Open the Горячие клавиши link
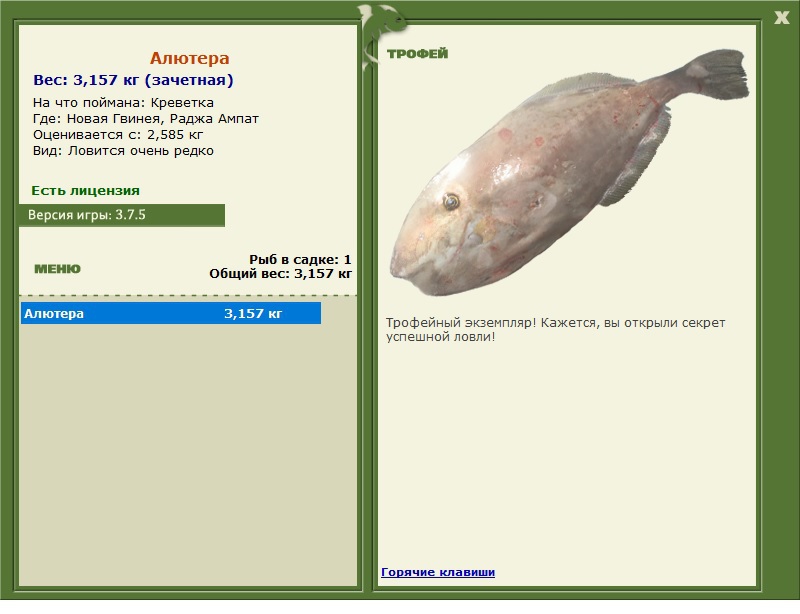 438,572
